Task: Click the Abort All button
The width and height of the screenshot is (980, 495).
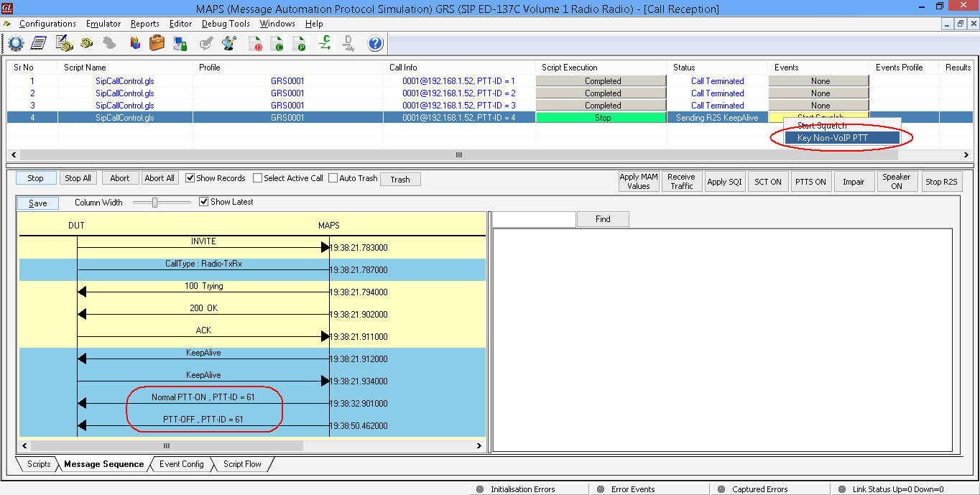Action: (160, 178)
